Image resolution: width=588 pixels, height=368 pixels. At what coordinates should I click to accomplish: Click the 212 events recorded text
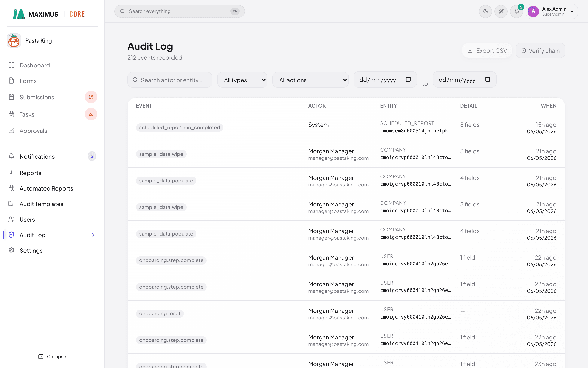pyautogui.click(x=155, y=58)
